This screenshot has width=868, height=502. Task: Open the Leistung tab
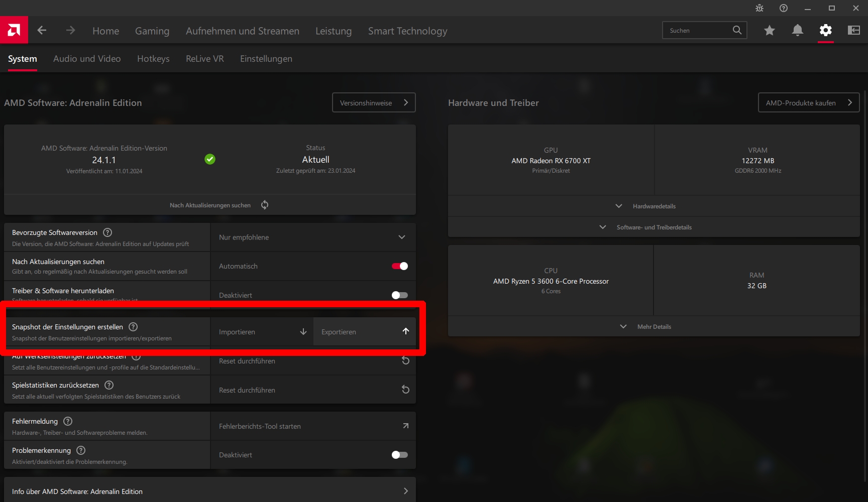334,31
